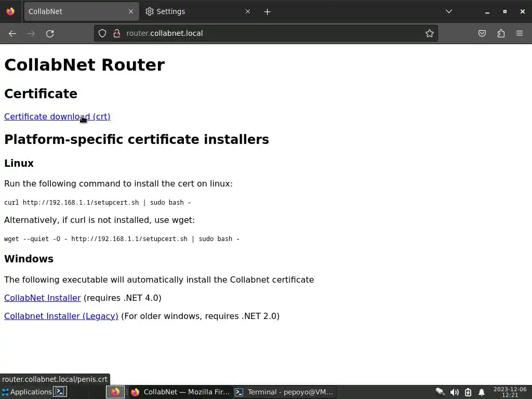Open network status tray icon
The width and height of the screenshot is (532, 399).
click(x=440, y=392)
